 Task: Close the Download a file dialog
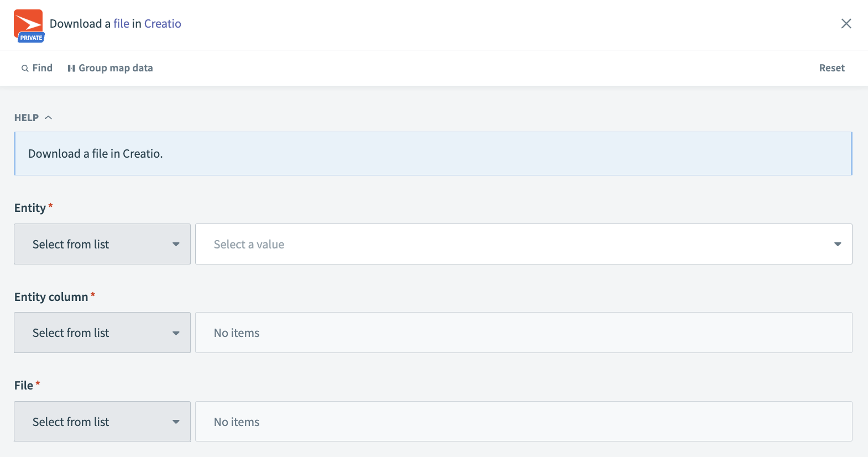846,24
